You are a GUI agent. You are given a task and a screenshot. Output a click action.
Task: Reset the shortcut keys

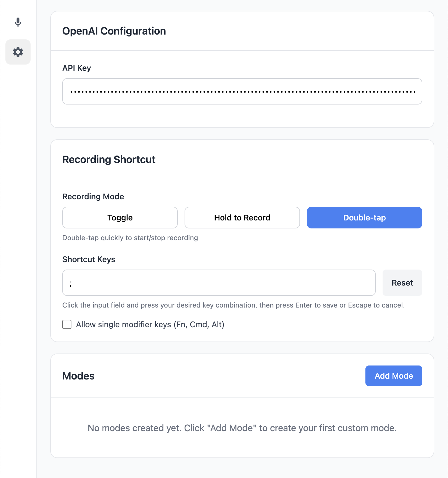point(402,283)
